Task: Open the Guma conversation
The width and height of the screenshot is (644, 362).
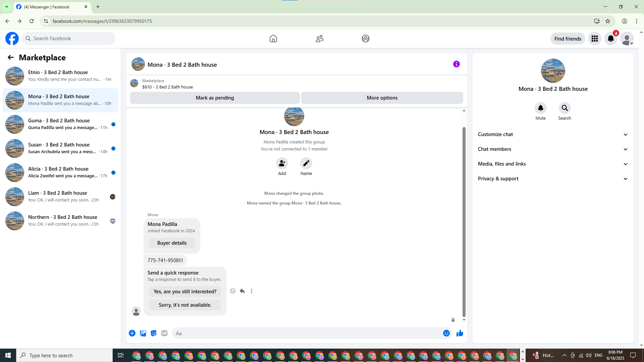Action: pyautogui.click(x=60, y=124)
